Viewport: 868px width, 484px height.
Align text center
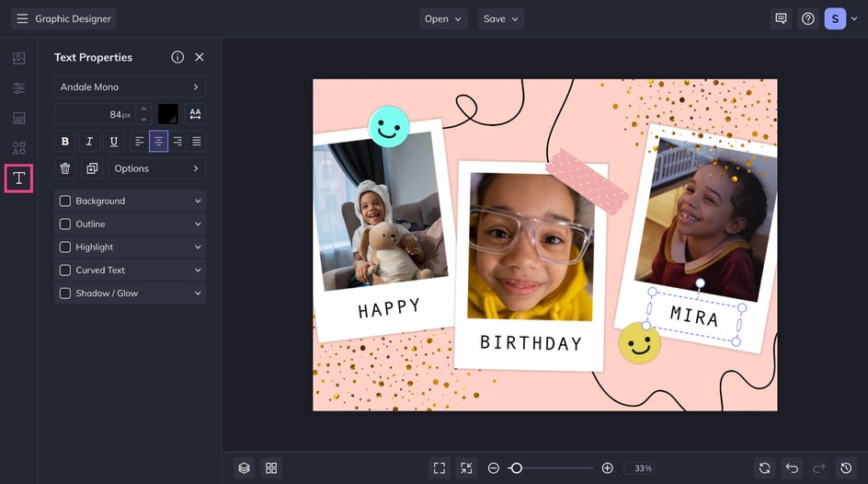click(158, 141)
